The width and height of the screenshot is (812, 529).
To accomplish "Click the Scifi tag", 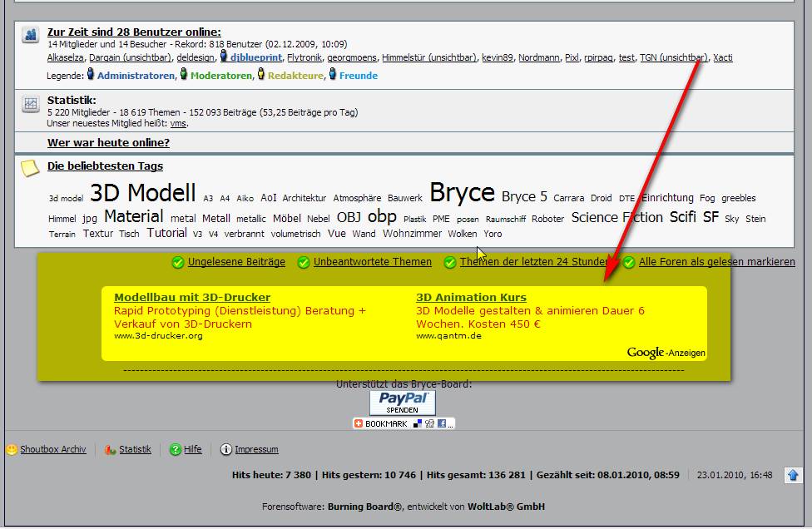I will point(682,217).
